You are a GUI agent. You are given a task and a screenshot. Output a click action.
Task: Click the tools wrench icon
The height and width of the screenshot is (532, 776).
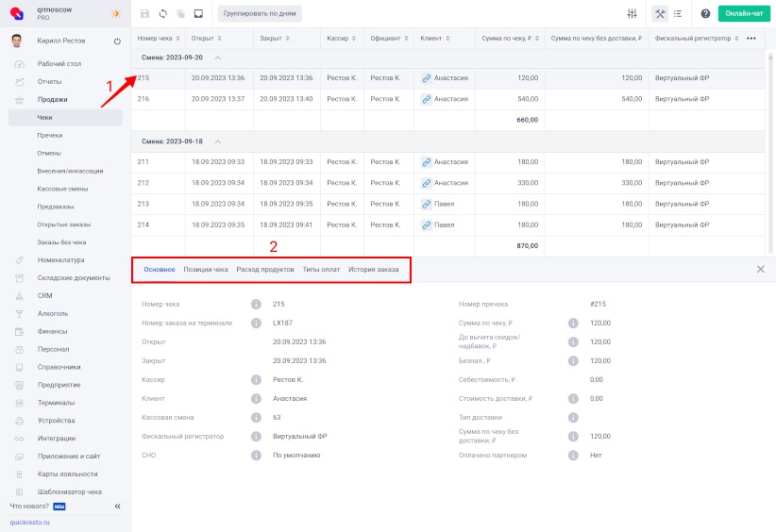pos(660,14)
